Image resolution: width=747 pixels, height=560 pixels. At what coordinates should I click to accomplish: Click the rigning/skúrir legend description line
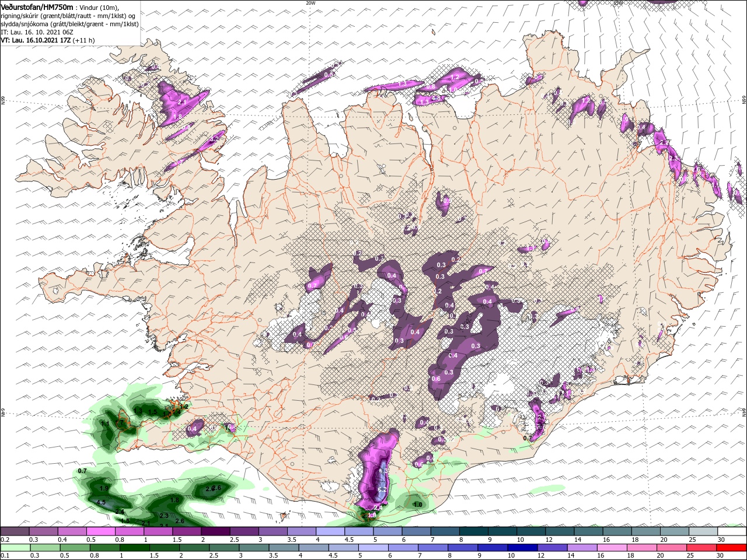(x=68, y=16)
